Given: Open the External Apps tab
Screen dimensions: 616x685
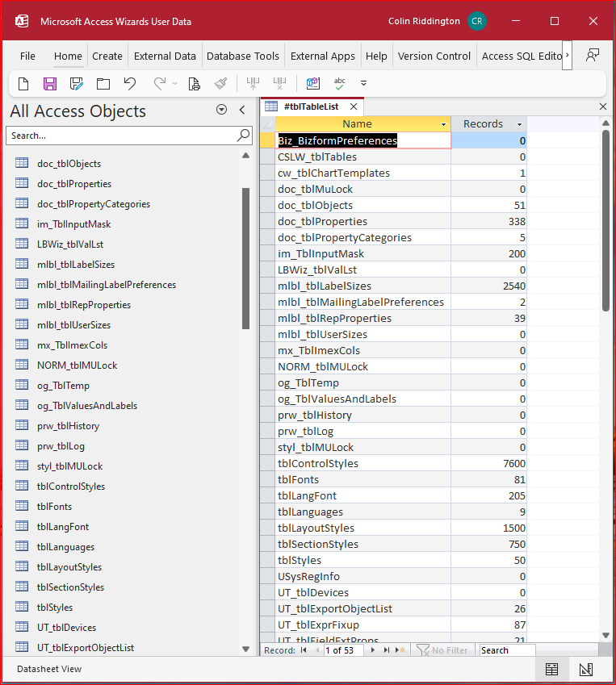Looking at the screenshot, I should tap(323, 56).
